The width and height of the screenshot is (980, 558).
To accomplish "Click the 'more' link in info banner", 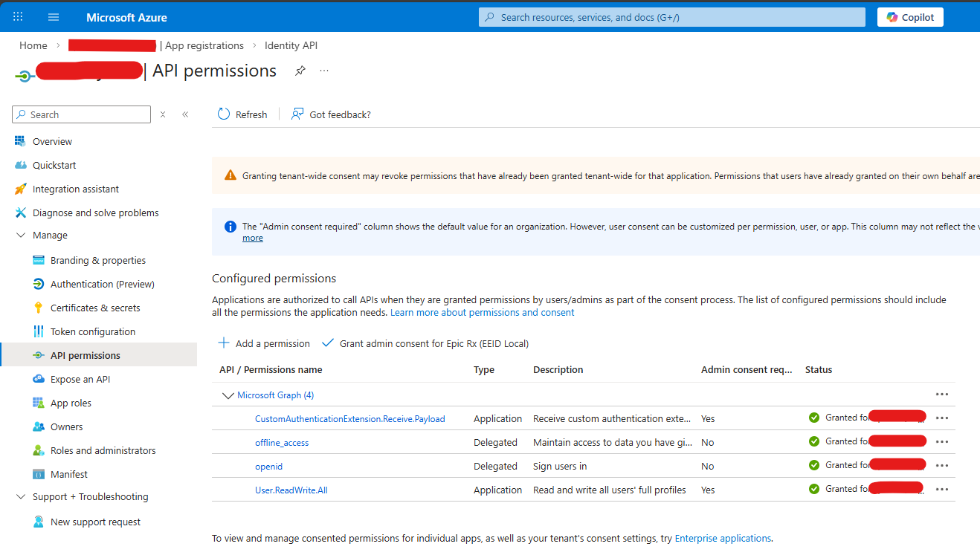I will (x=253, y=238).
